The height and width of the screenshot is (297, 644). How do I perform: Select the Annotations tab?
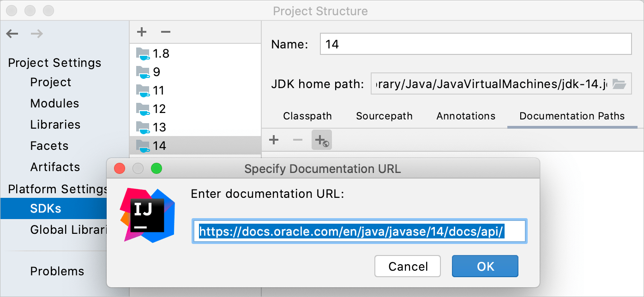(x=465, y=116)
